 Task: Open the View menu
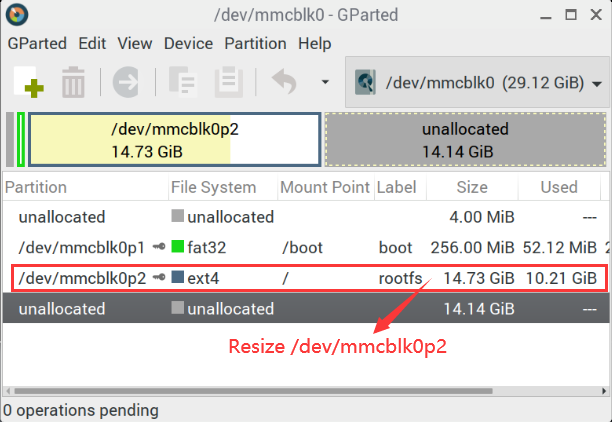point(135,43)
